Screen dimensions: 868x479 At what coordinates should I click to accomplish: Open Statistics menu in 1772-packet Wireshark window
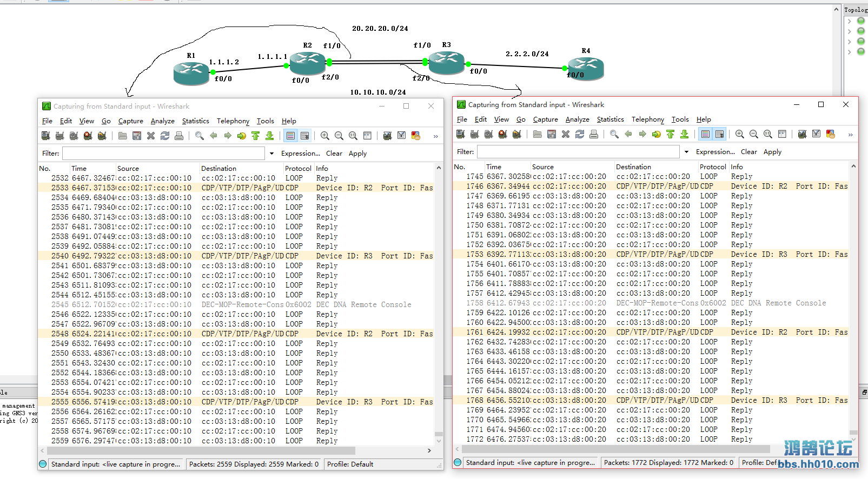tap(610, 119)
